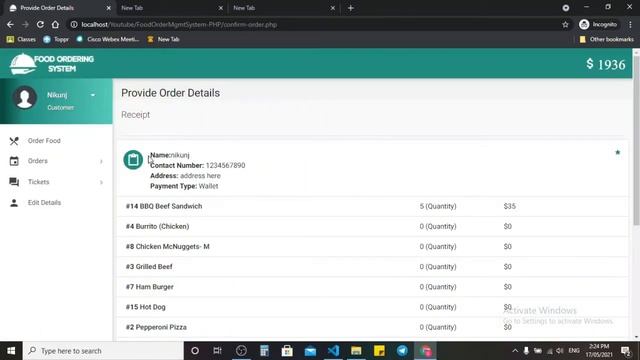Open a new browser tab with plus button
Screen dimensions: 640x360
[351, 8]
